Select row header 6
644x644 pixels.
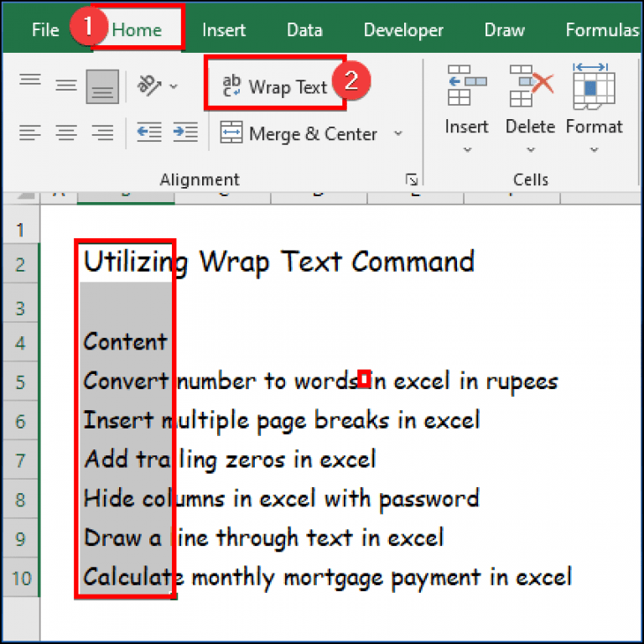click(x=20, y=421)
